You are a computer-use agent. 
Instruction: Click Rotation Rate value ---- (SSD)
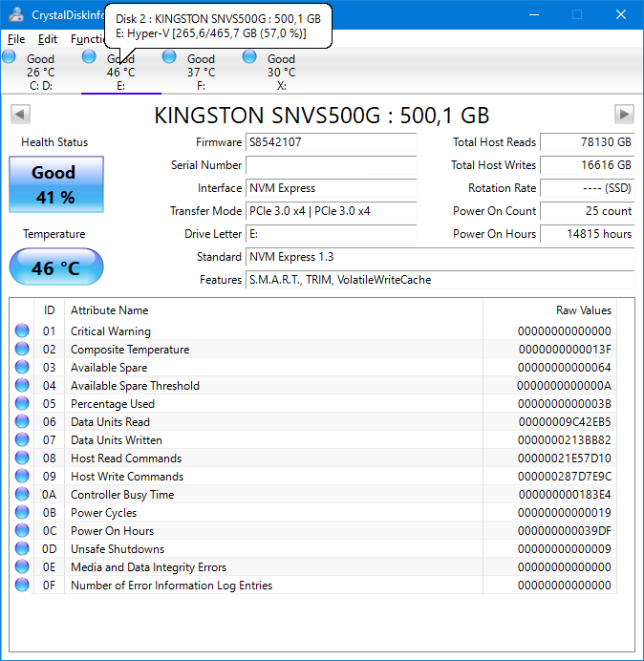tap(587, 188)
